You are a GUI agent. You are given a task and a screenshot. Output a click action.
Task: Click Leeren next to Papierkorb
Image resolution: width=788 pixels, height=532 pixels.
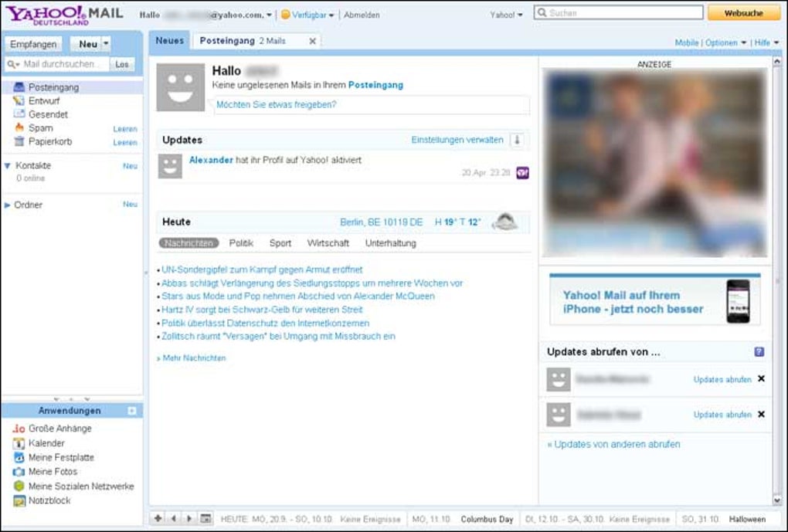[125, 143]
